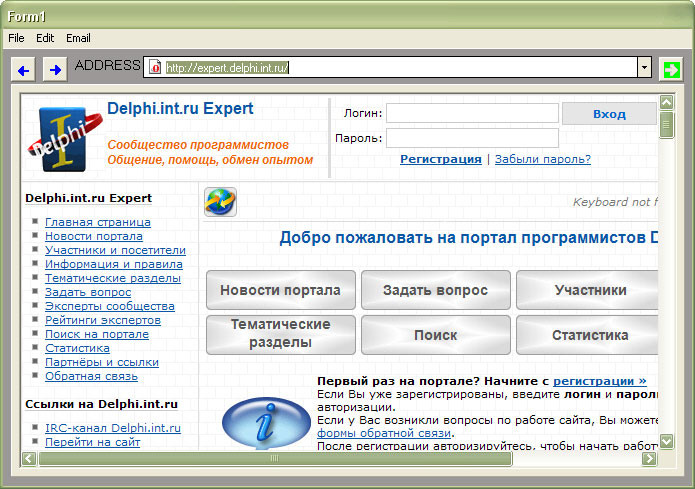
Task: Click the Новости портала big button
Action: coord(281,290)
